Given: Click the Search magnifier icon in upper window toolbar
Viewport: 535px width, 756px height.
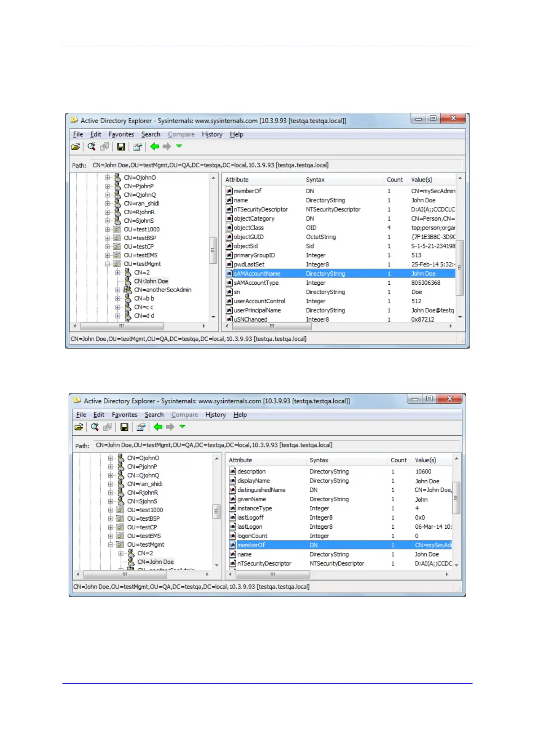Looking at the screenshot, I should tap(91, 146).
